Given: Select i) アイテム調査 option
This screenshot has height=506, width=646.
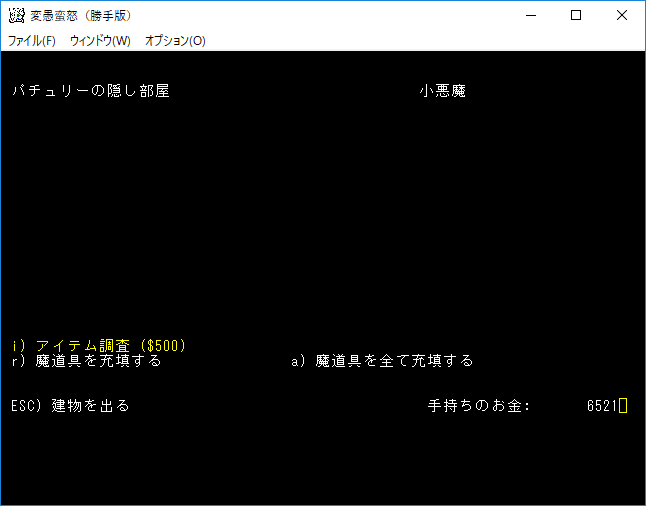Looking at the screenshot, I should 85,345.
